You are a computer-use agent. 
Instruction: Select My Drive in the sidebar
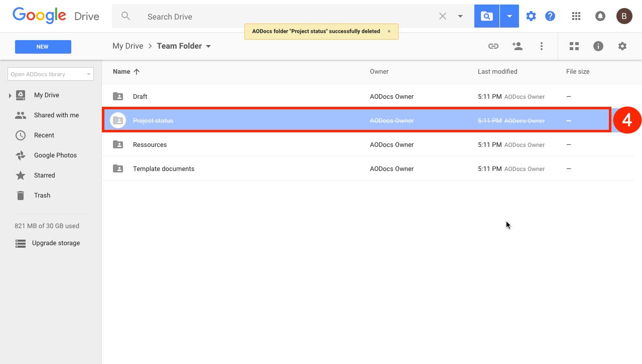(46, 95)
